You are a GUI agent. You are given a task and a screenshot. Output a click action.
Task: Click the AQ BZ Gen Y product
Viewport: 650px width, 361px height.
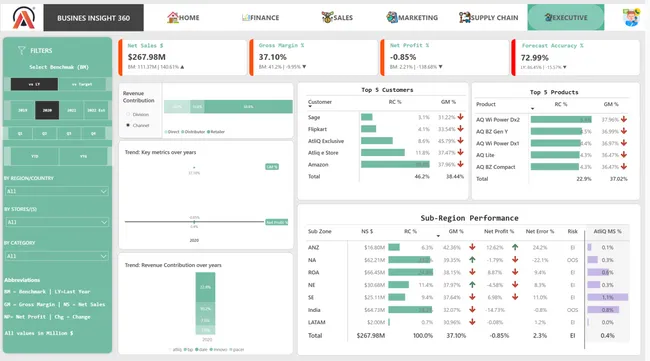[492, 131]
